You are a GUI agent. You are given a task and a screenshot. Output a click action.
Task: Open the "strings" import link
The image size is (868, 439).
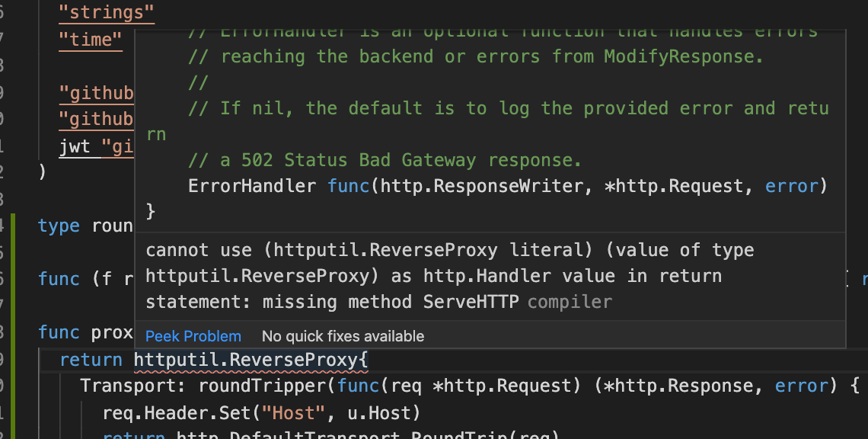pyautogui.click(x=106, y=12)
